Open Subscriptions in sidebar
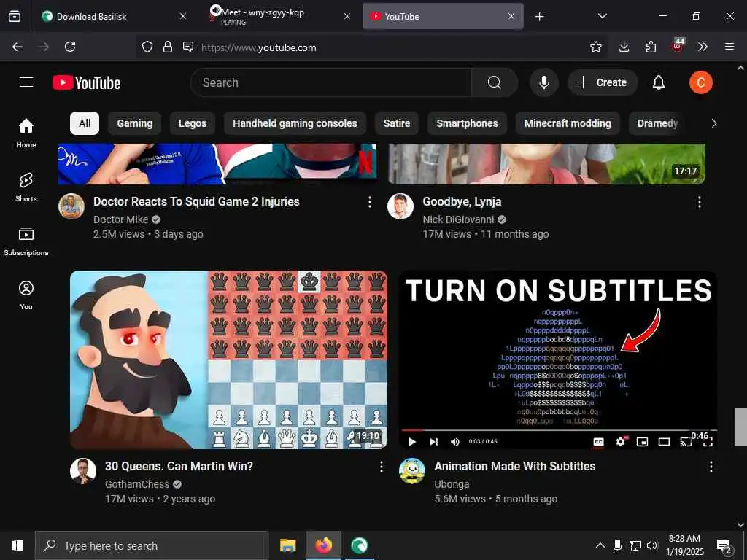 point(26,241)
